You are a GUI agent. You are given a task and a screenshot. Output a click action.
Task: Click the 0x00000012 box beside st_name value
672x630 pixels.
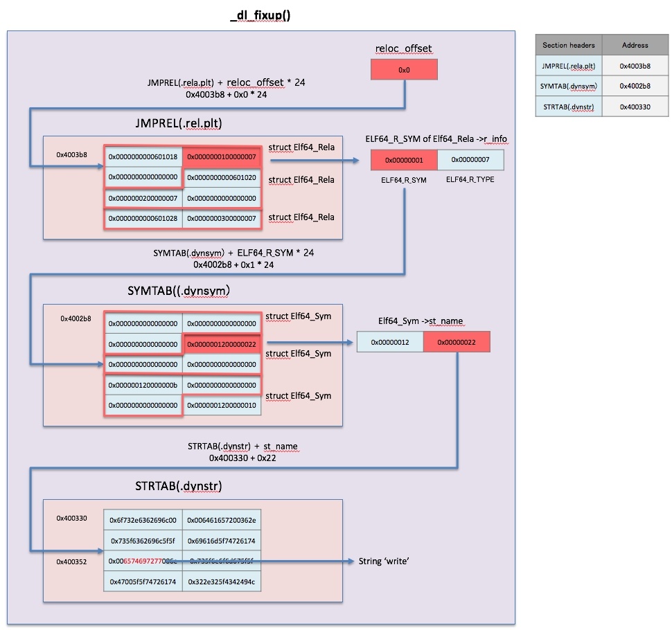pos(390,342)
